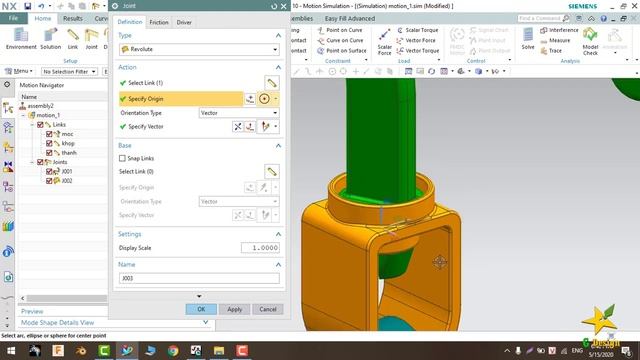The height and width of the screenshot is (360, 640).
Task: Select the Definition tab in Joint dialog
Action: [x=130, y=22]
